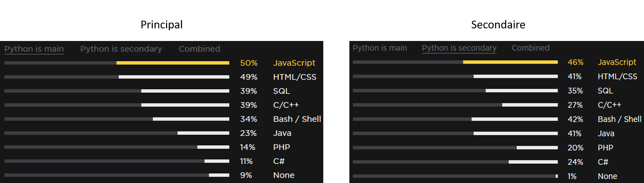Click the 'Bash / Shell' label beside 34%
The image size is (644, 183).
point(297,119)
